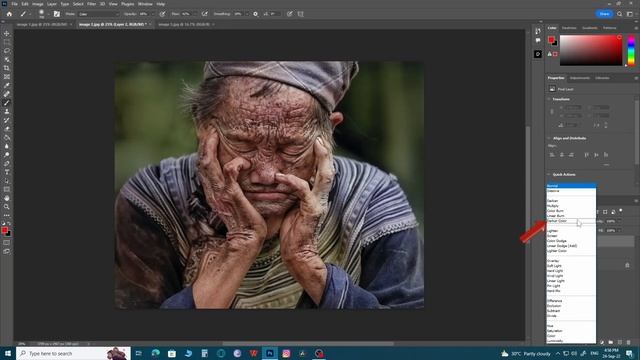640x360 pixels.
Task: Choose Difference blend mode
Action: point(571,301)
